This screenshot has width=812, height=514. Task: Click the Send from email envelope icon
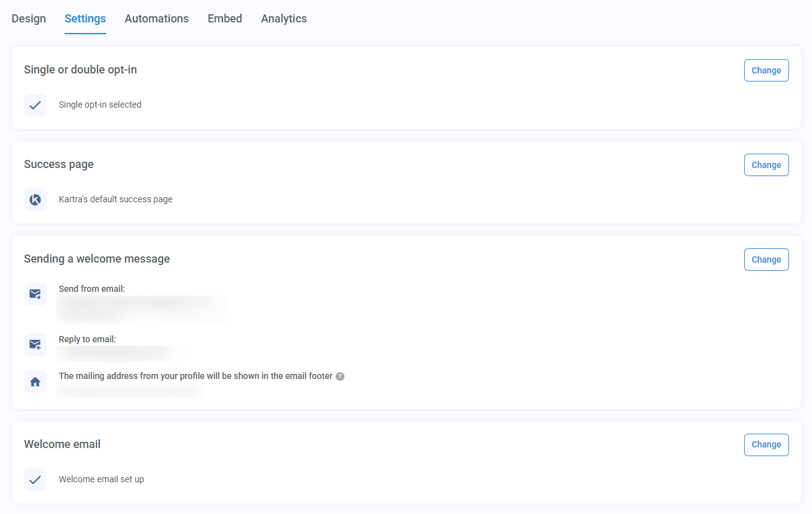click(35, 294)
